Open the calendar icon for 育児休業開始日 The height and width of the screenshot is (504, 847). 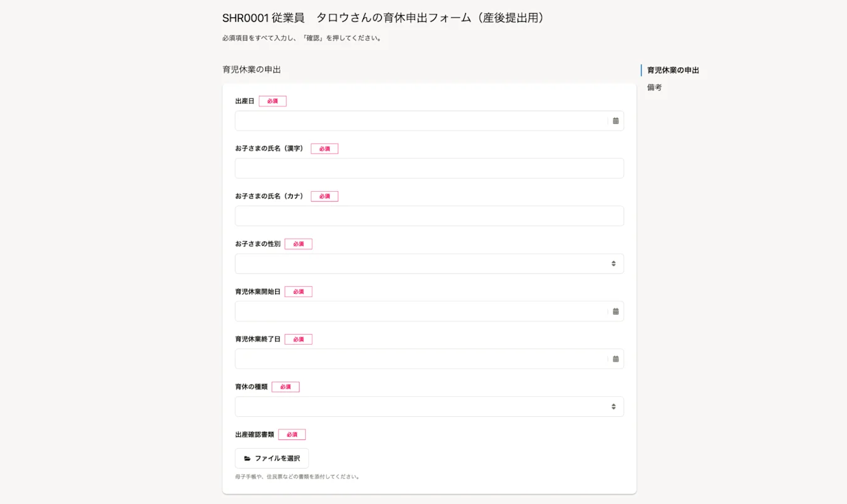(615, 311)
